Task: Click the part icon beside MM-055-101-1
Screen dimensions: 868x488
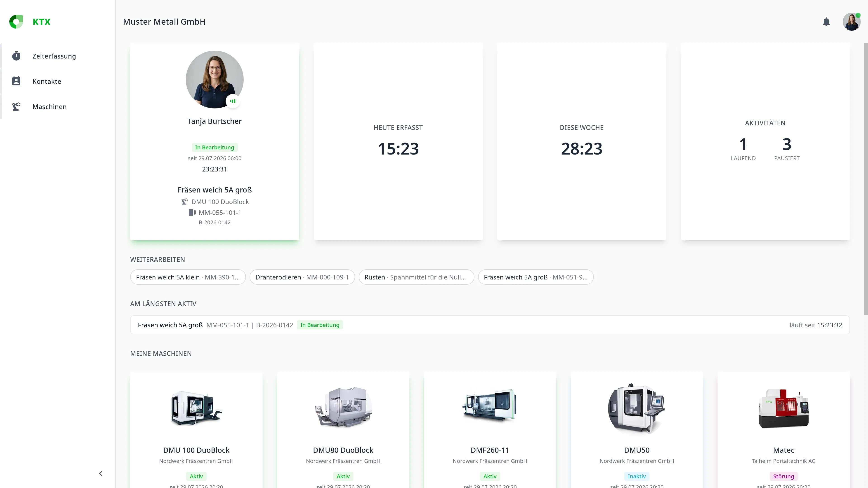Action: tap(192, 213)
